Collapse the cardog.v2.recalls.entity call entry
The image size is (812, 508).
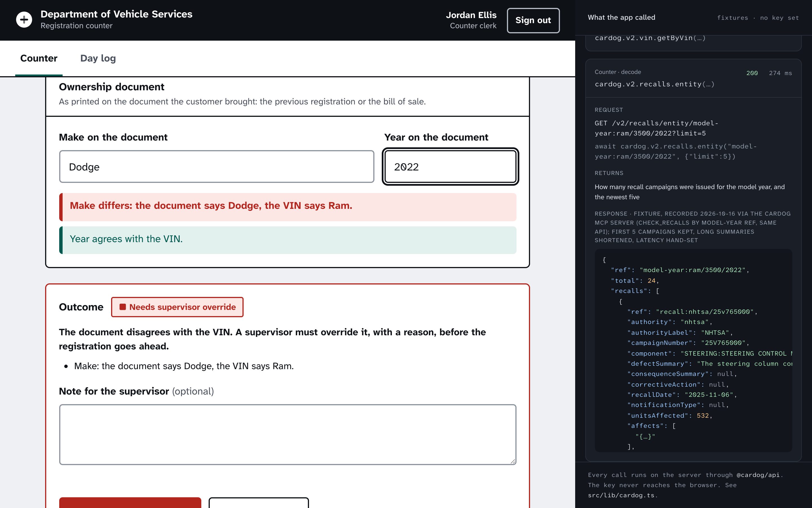(x=693, y=78)
